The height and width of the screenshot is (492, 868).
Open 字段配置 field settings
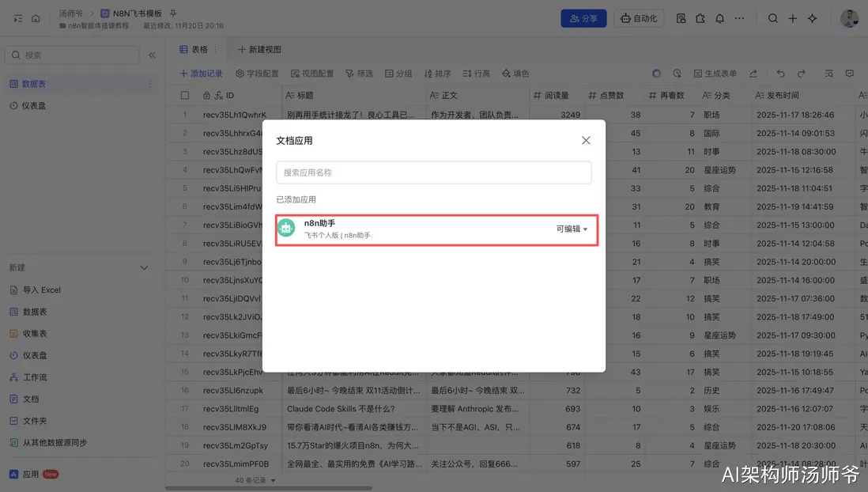pos(257,73)
